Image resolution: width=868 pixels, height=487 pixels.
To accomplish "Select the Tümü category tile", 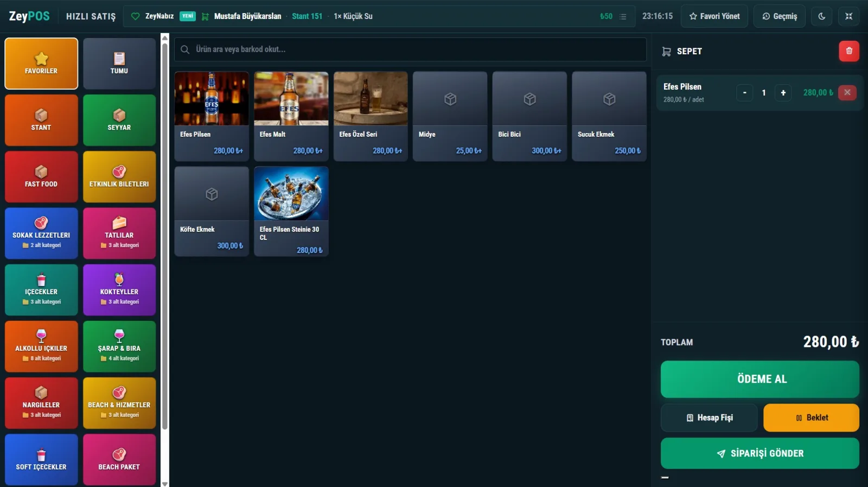I will point(119,64).
